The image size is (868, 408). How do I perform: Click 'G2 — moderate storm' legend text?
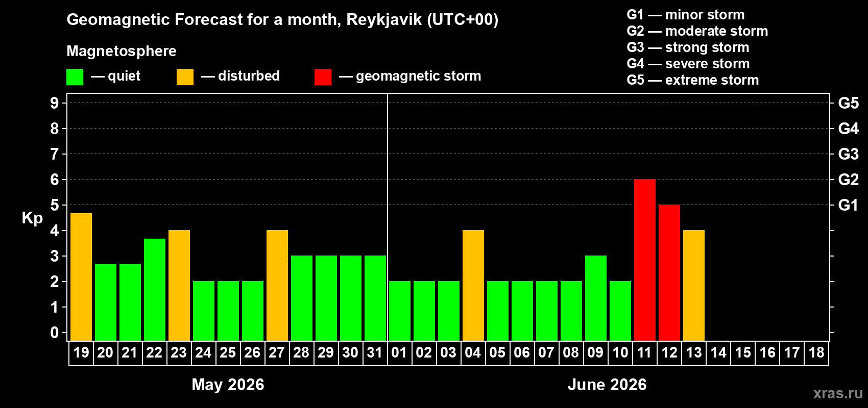pos(697,31)
